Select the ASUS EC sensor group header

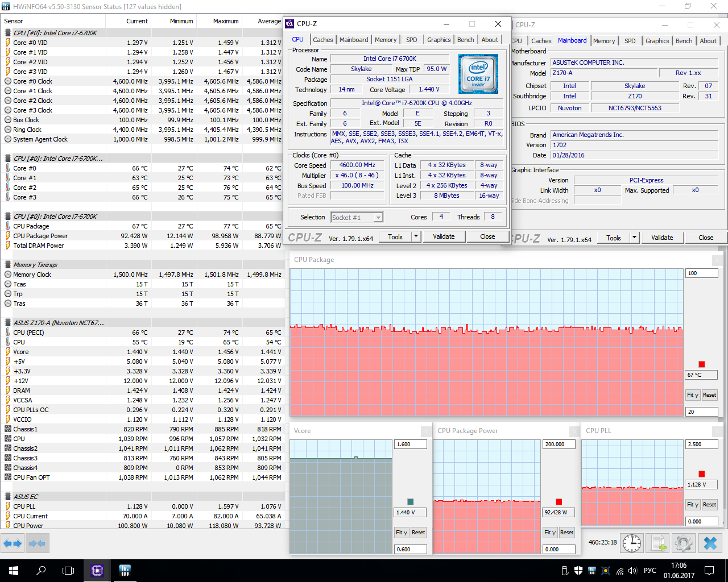[x=142, y=497]
